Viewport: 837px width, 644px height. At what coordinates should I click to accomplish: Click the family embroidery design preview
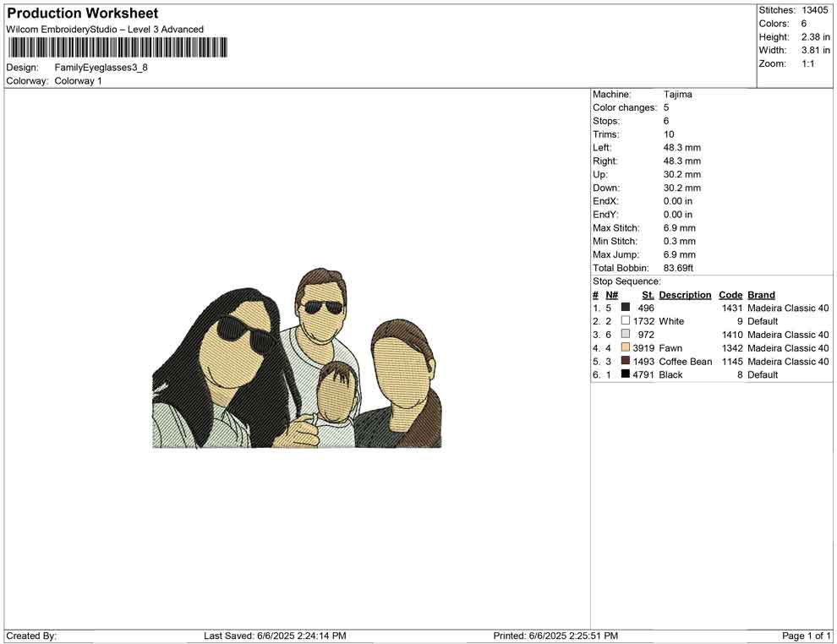[x=297, y=358]
